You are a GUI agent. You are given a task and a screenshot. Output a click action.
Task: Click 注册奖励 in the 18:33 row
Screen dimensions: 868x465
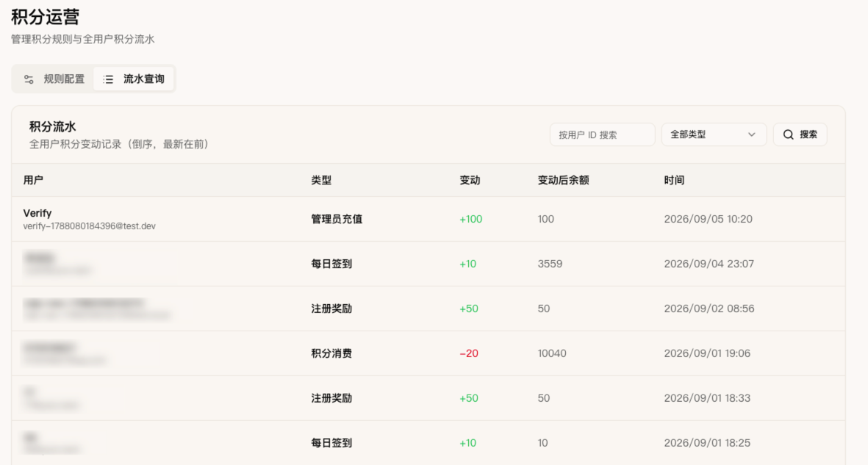point(331,399)
